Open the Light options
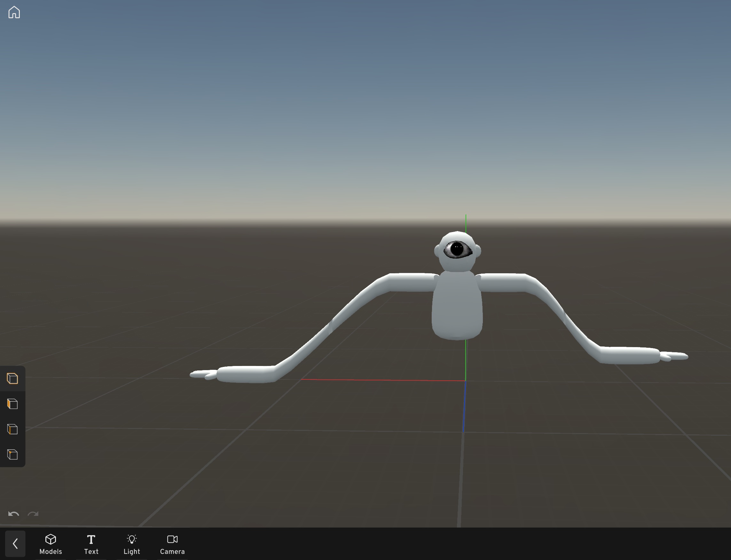 tap(132, 544)
